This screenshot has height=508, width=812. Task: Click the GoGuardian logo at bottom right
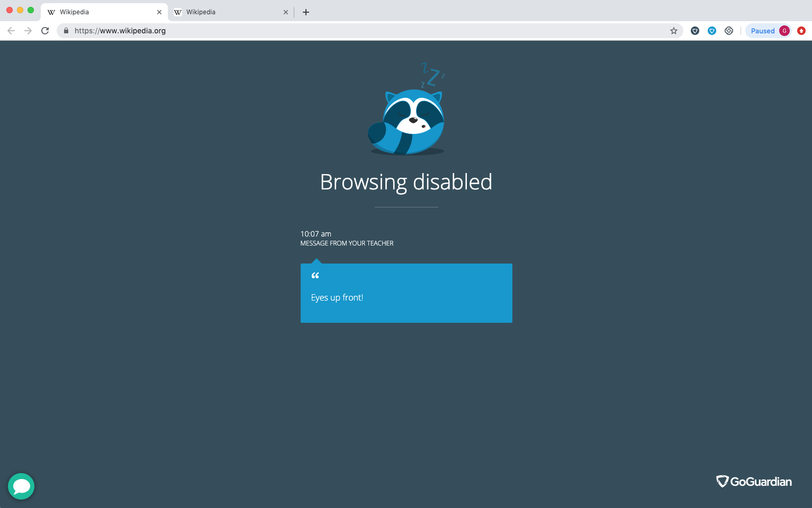click(x=754, y=482)
